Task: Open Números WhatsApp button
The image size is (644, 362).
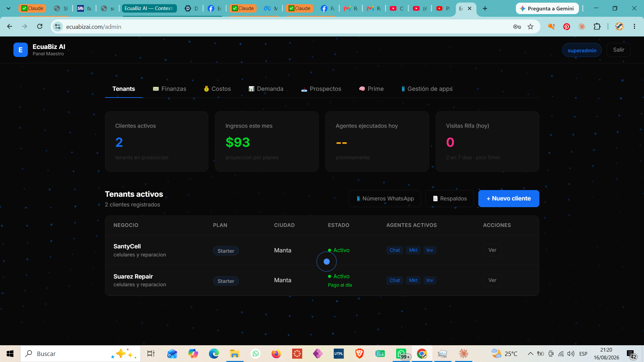Action: [x=385, y=198]
